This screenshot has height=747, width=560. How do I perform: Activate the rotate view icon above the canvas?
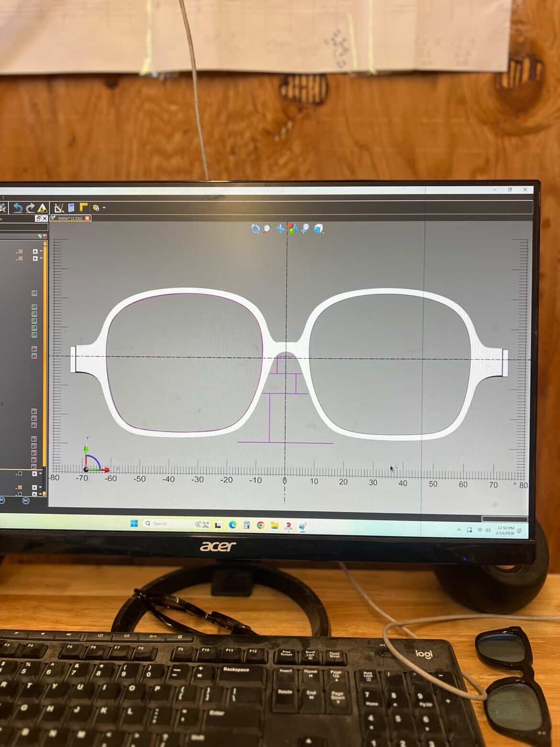point(255,228)
